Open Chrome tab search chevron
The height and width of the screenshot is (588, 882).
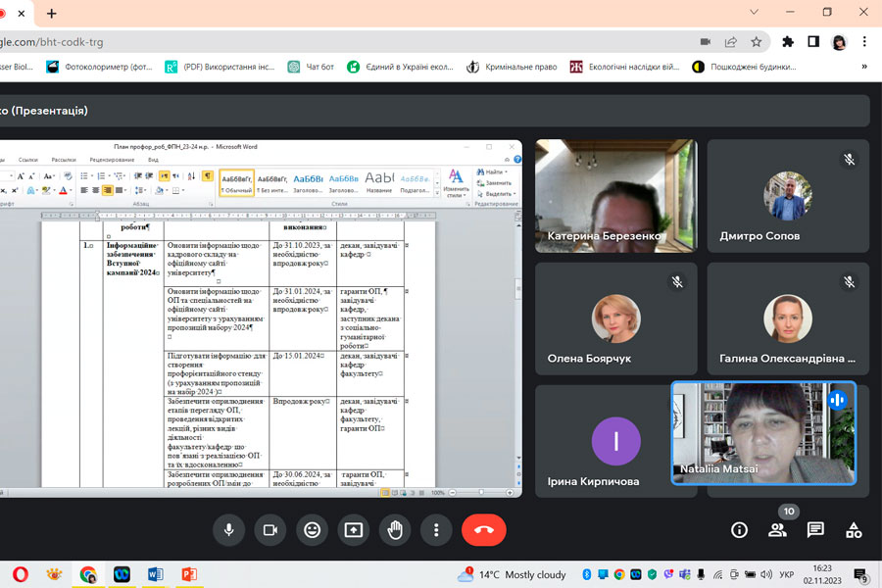point(754,12)
